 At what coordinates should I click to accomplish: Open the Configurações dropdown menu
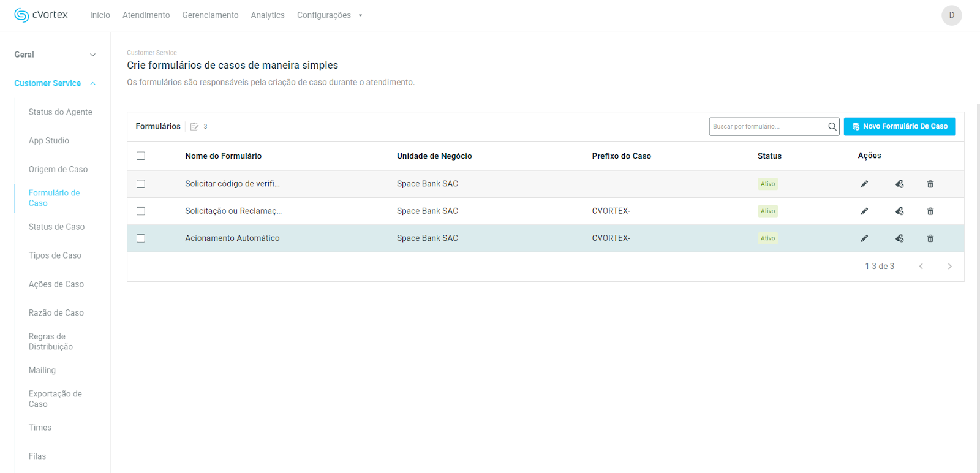(x=330, y=15)
